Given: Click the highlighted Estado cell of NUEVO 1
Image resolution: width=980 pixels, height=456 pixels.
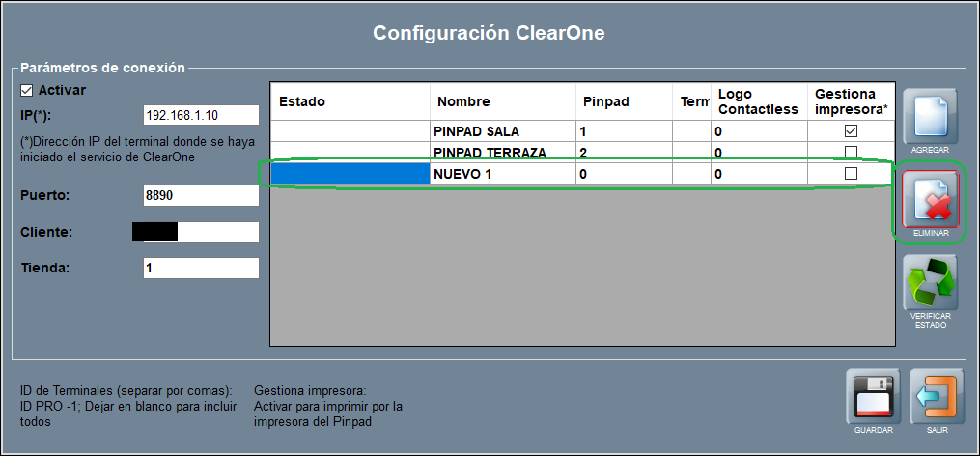Looking at the screenshot, I should click(350, 174).
